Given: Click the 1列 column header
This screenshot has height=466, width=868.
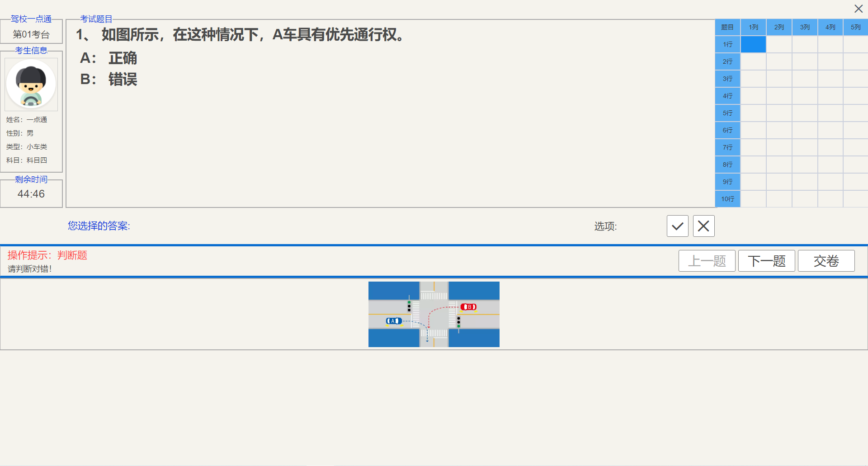Looking at the screenshot, I should (753, 27).
